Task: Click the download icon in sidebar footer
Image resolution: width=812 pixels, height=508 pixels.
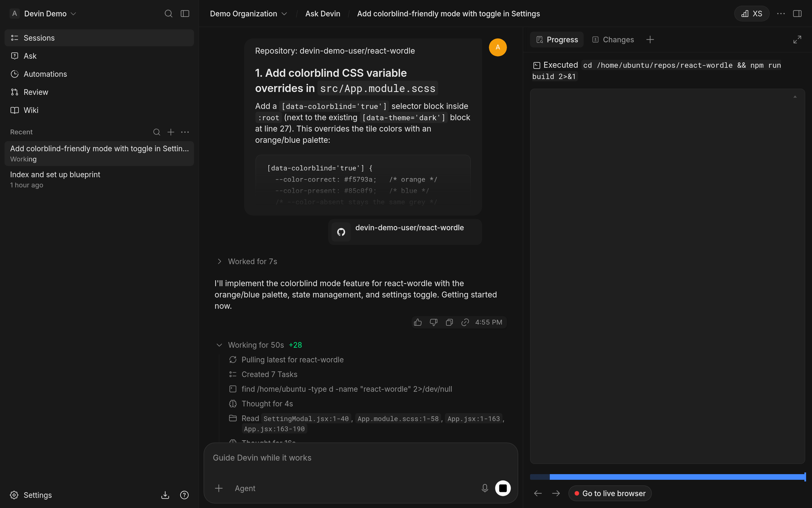Action: pos(165,495)
